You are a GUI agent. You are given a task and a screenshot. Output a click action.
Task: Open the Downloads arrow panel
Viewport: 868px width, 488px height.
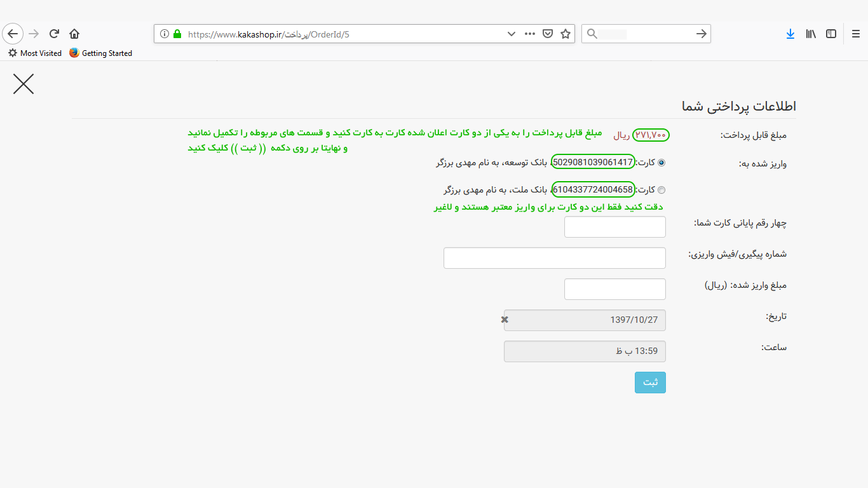click(790, 34)
